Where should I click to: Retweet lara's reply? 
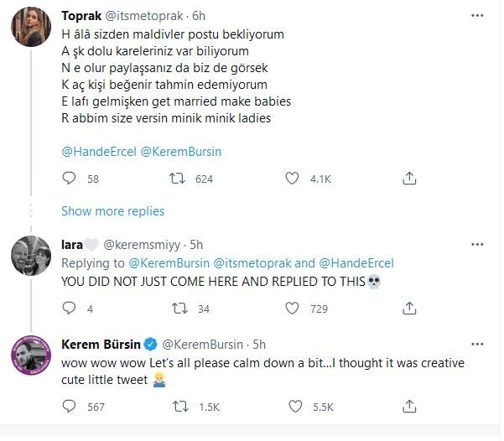[178, 309]
